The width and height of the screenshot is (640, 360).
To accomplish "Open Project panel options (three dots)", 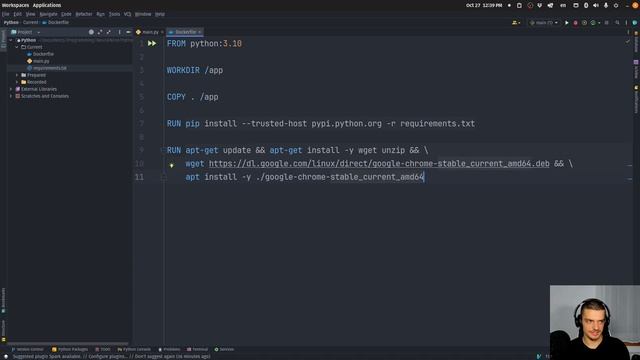I will (x=119, y=32).
